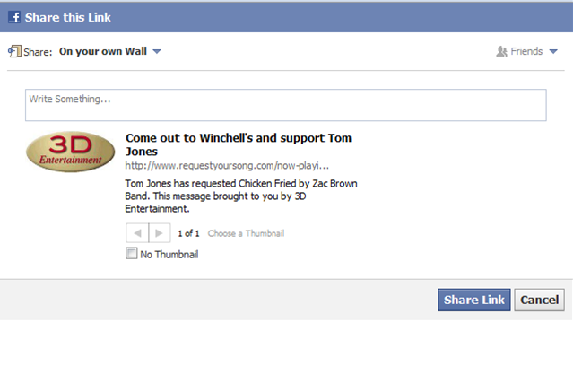The width and height of the screenshot is (573, 392).
Task: Go to the previous thumbnail with the left arrow
Action: click(x=137, y=233)
